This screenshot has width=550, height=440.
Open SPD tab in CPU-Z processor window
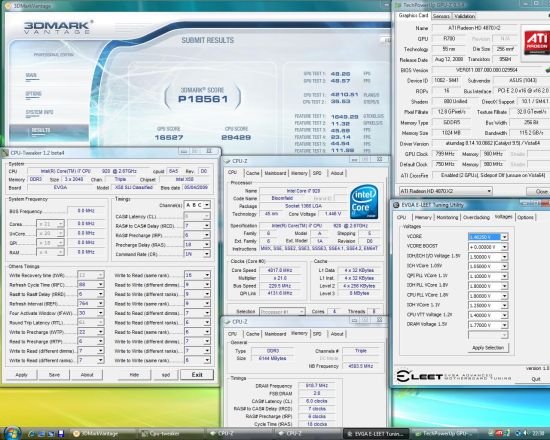coord(317,173)
